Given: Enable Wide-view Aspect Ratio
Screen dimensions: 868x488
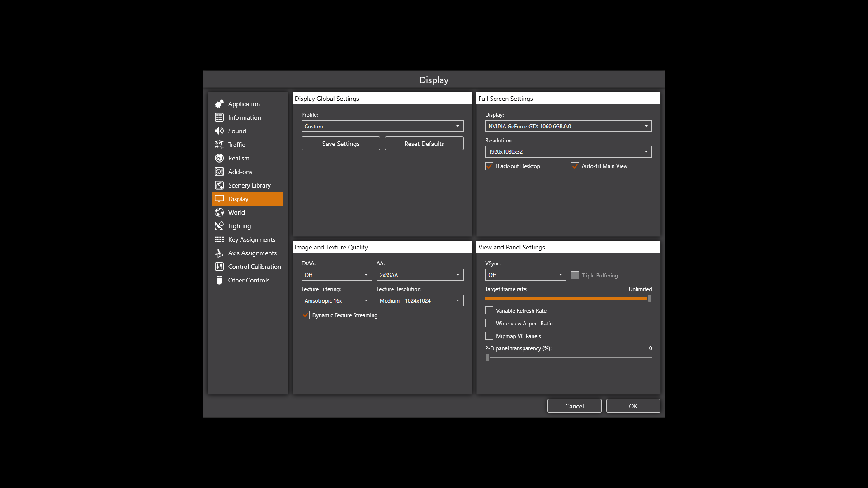Looking at the screenshot, I should click(489, 323).
